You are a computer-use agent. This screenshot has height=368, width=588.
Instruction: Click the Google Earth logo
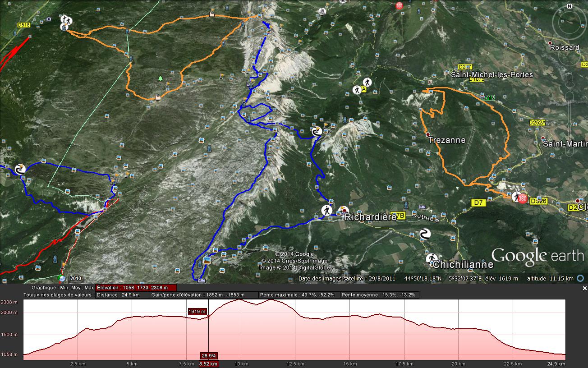(x=537, y=257)
